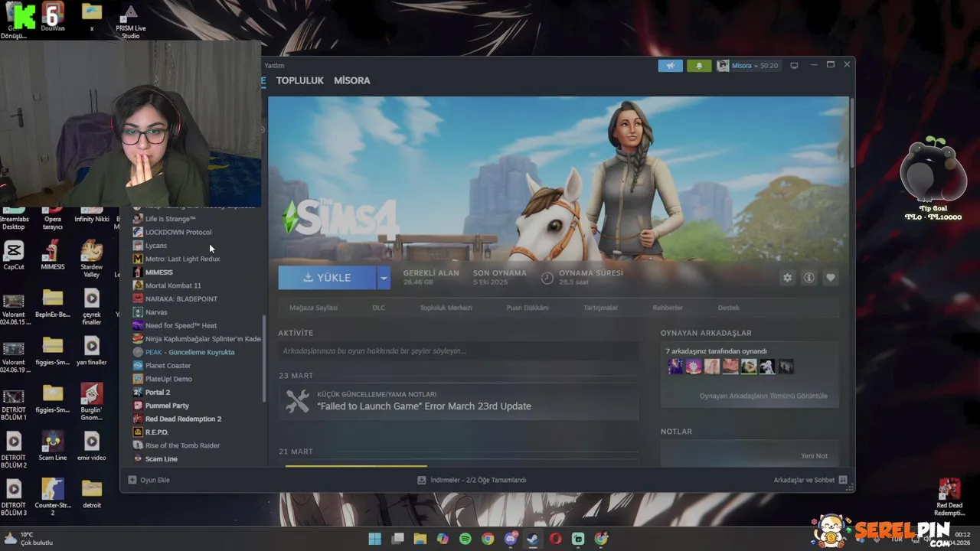
Task: Open the DLC tab
Action: tap(379, 308)
